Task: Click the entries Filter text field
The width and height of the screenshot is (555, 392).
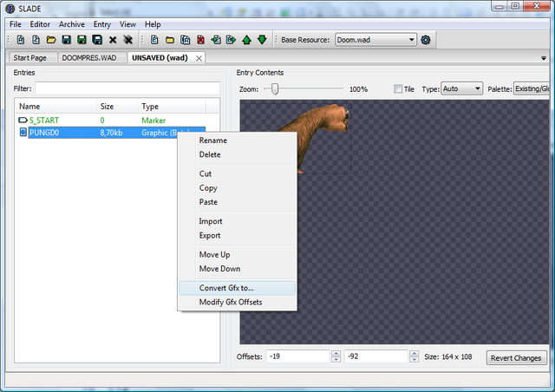Action: coord(127,88)
